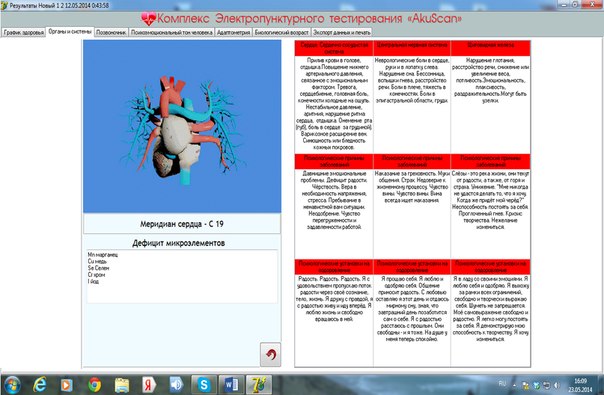Click the Центральная нервная система header cell
Screen dimensions: 604x395
point(412,48)
